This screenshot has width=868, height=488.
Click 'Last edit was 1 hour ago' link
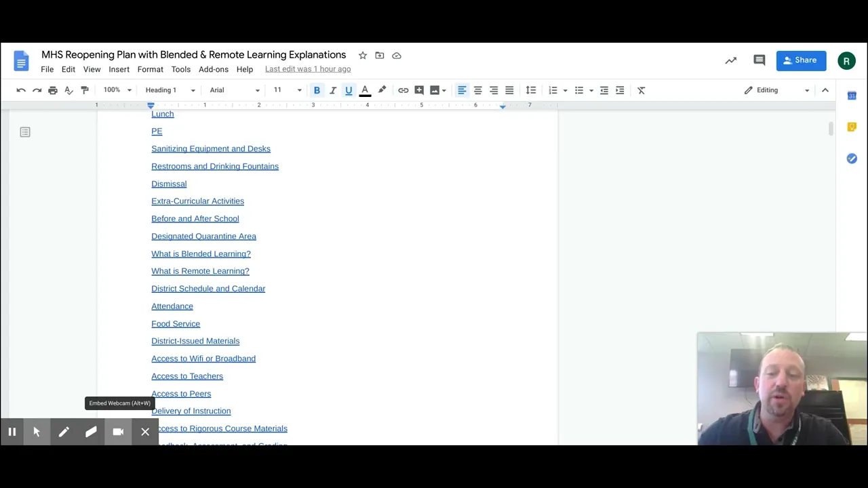click(308, 69)
